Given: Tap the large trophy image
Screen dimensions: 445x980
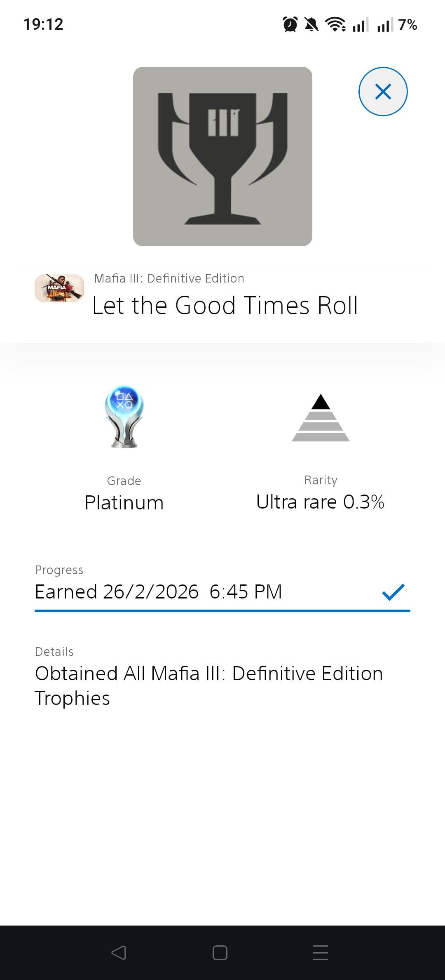Looking at the screenshot, I should (222, 157).
